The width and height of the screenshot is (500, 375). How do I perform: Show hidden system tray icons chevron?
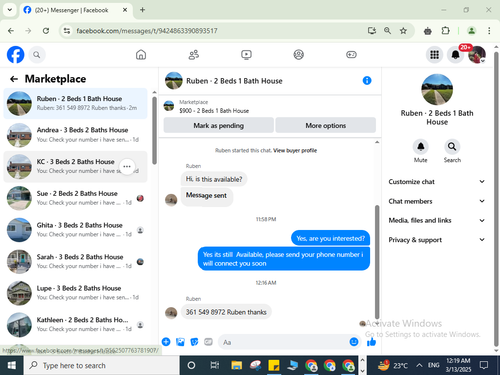pyautogui.click(x=419, y=365)
